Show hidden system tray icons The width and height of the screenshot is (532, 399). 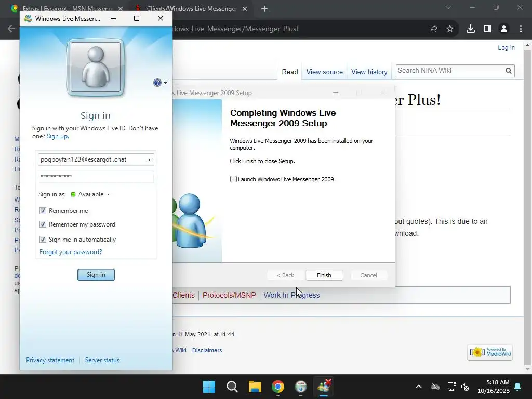tap(419, 387)
